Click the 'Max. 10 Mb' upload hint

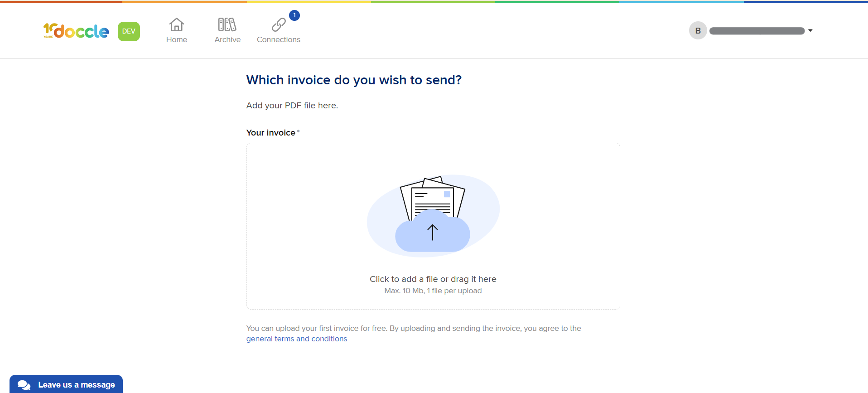433,291
